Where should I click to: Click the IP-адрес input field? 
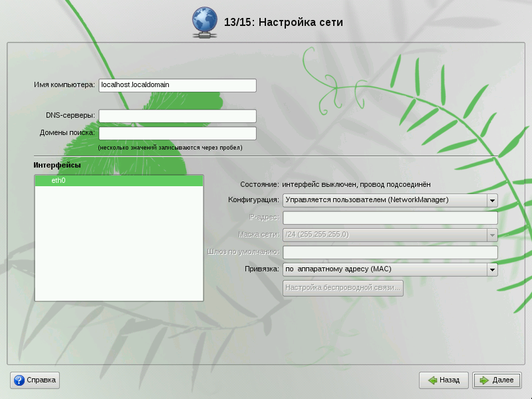pyautogui.click(x=390, y=217)
